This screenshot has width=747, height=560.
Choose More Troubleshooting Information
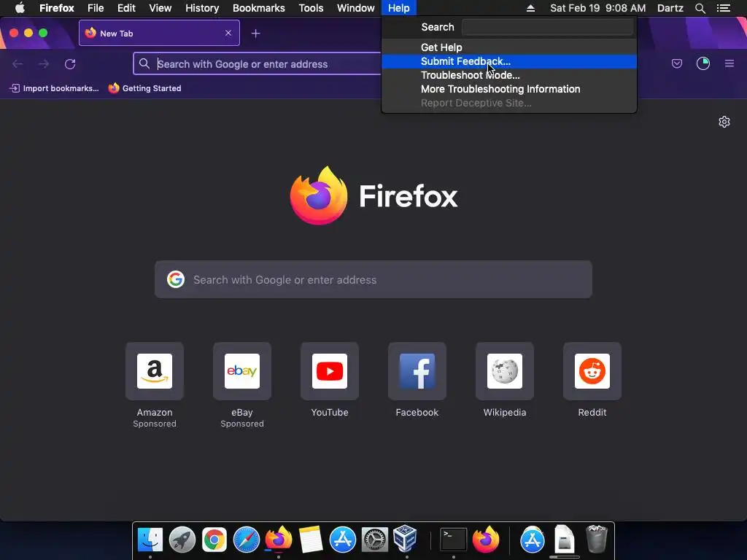coord(508,89)
